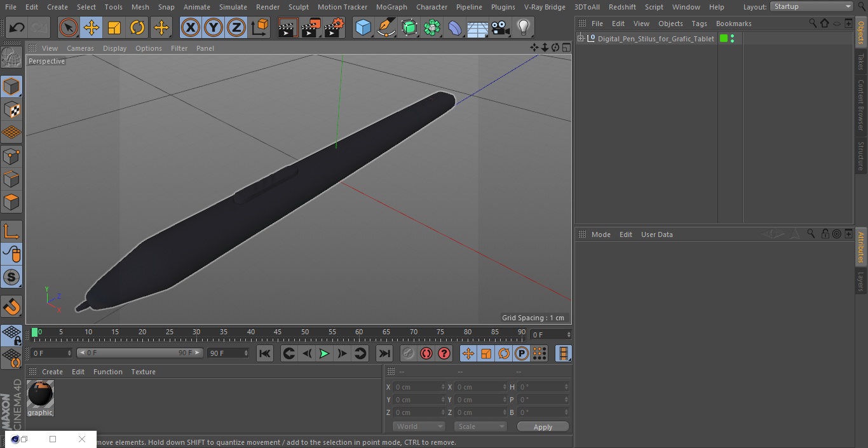Click the preview range slider bar
Screen dimensions: 868x448
[140, 353]
